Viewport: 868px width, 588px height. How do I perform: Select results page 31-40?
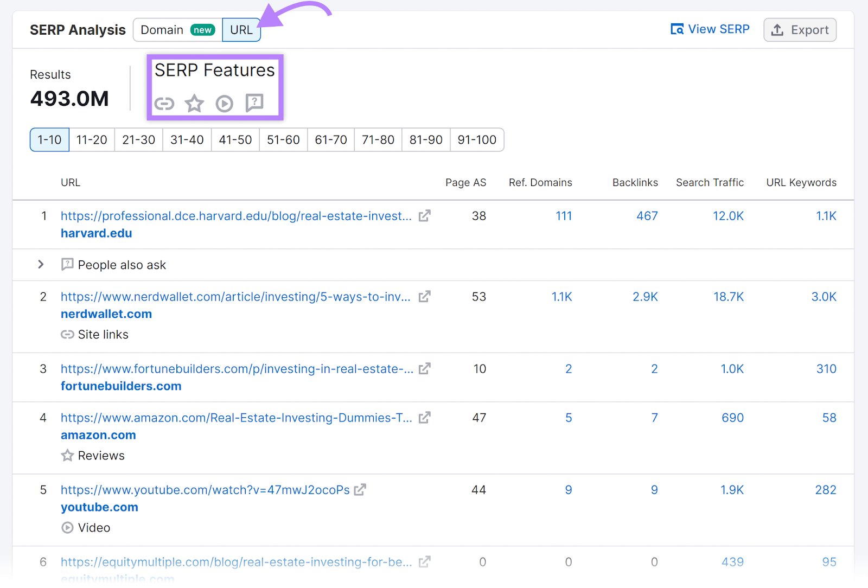pyautogui.click(x=187, y=140)
